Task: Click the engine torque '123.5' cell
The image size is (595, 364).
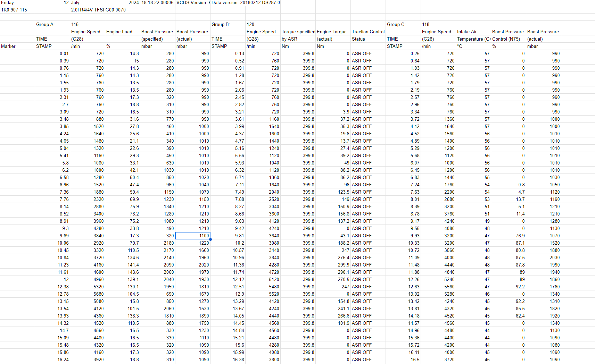Action: (333, 192)
